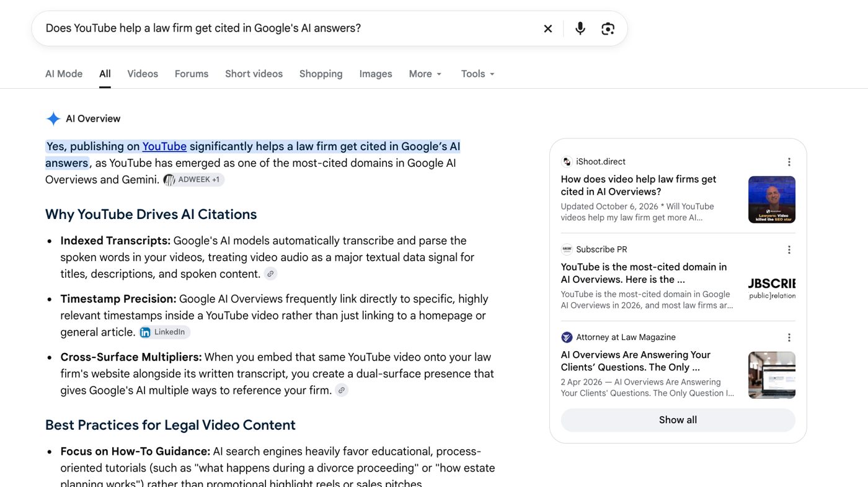The height and width of the screenshot is (487, 868).
Task: Open the Tools dropdown
Action: [478, 74]
